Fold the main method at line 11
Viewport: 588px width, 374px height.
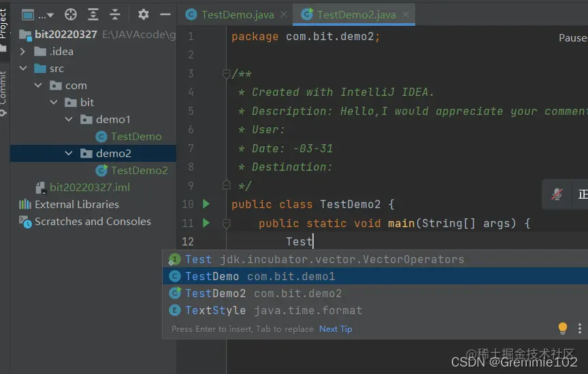point(226,224)
